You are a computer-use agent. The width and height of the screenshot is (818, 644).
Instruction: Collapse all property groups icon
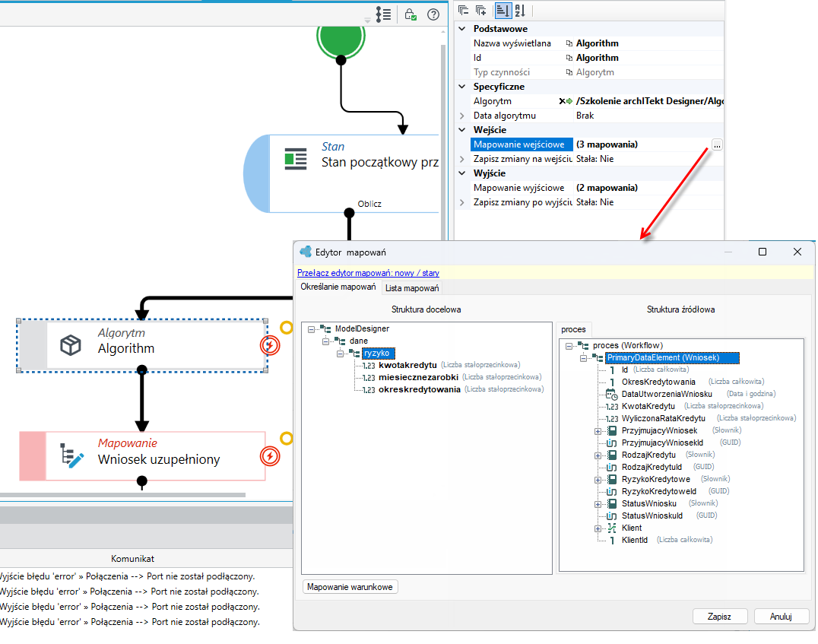click(x=463, y=10)
